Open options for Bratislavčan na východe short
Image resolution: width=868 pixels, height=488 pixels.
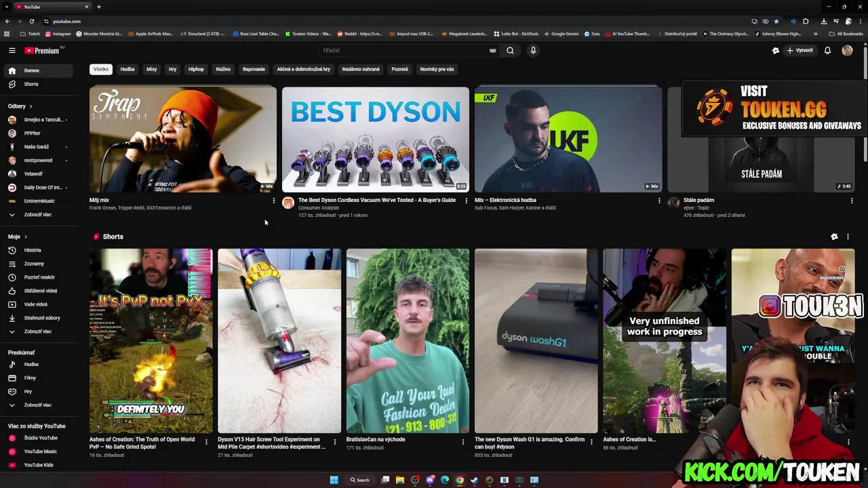click(x=462, y=442)
